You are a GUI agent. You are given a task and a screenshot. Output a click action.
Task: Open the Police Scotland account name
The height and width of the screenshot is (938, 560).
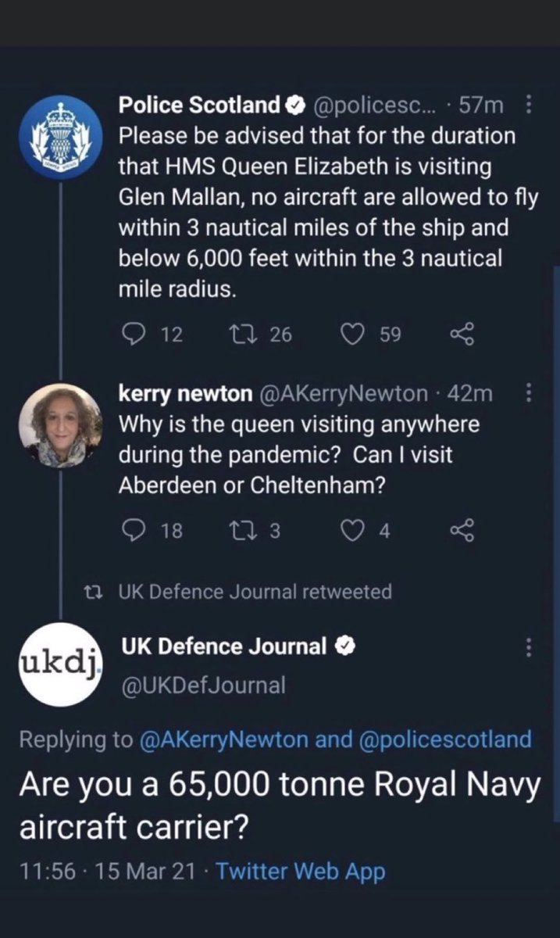(199, 104)
